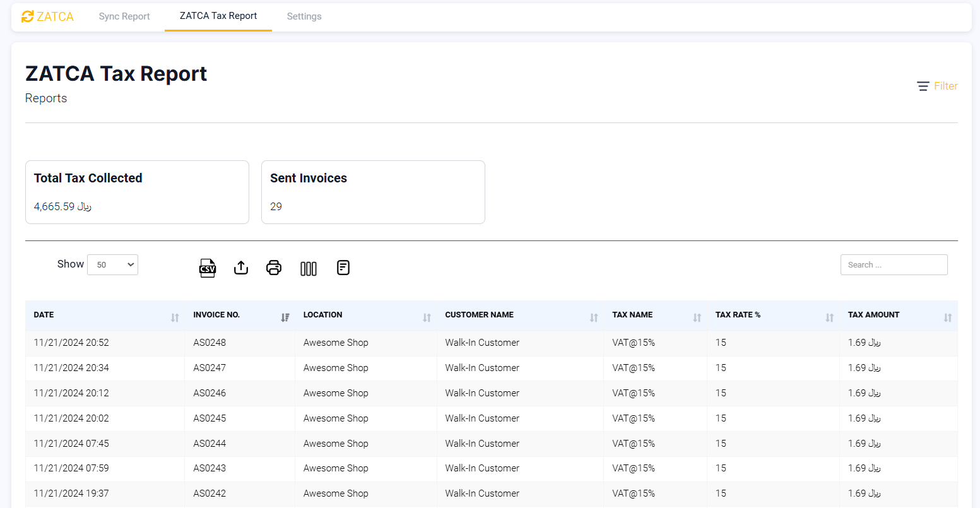980x508 pixels.
Task: Click the Reports breadcrumb text
Action: point(45,98)
